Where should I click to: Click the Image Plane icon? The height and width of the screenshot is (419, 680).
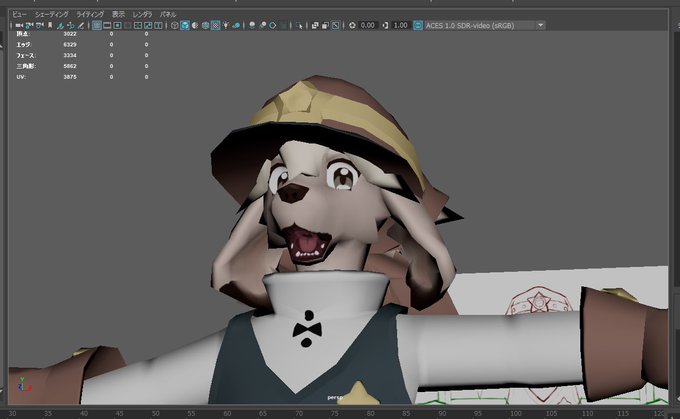pos(60,26)
